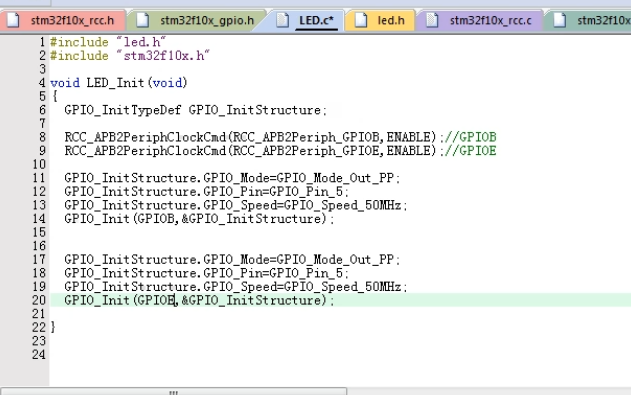The image size is (631, 395).
Task: Place cursor on #include "led.h" line
Action: 107,42
